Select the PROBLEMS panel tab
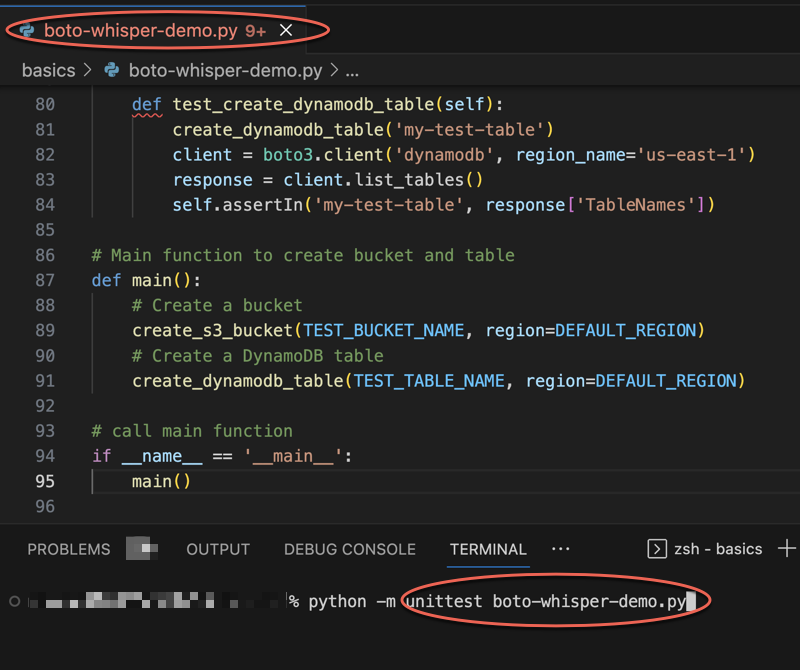This screenshot has height=670, width=800. (x=68, y=549)
